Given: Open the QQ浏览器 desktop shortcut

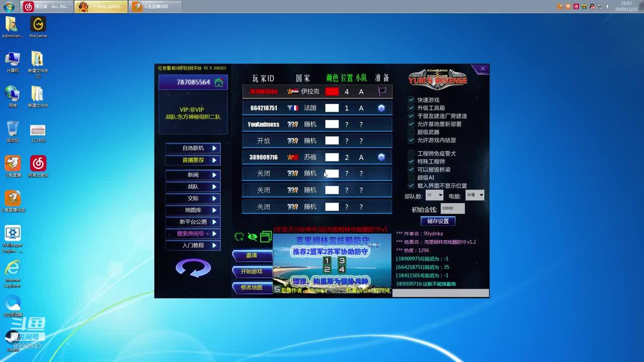Looking at the screenshot, I should pyautogui.click(x=13, y=306).
